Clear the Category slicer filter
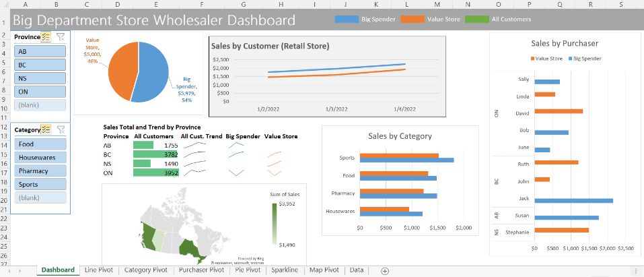The height and width of the screenshot is (277, 644). coord(61,129)
